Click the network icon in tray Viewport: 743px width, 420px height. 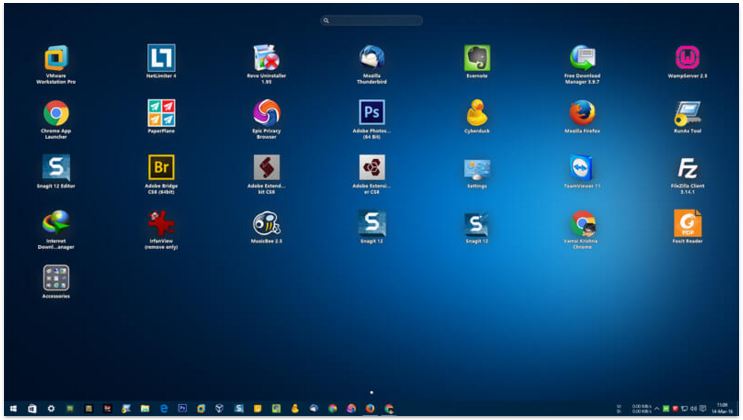click(685, 409)
